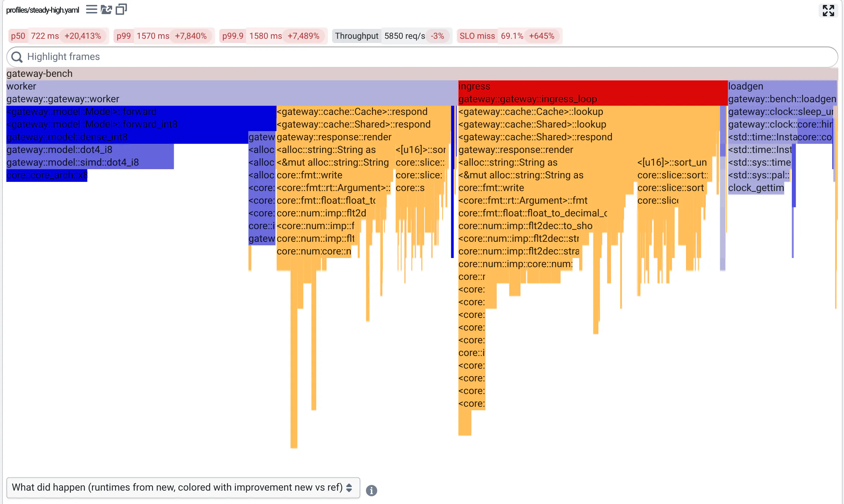Toggle fullscreen with the expand icon
The width and height of the screenshot is (844, 504).
[828, 11]
